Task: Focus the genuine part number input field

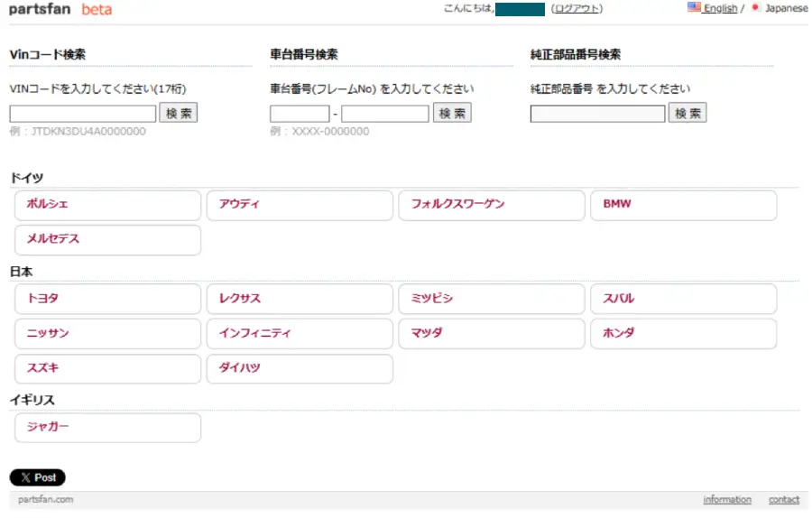Action: coord(597,114)
